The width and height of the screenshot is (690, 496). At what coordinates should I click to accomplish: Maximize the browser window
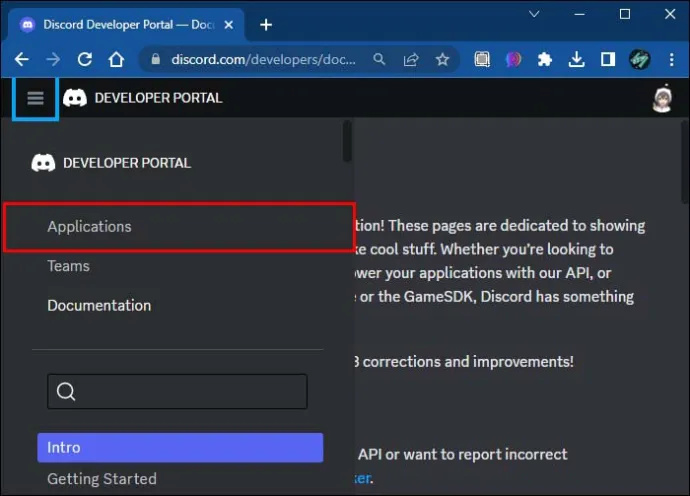[x=625, y=14]
